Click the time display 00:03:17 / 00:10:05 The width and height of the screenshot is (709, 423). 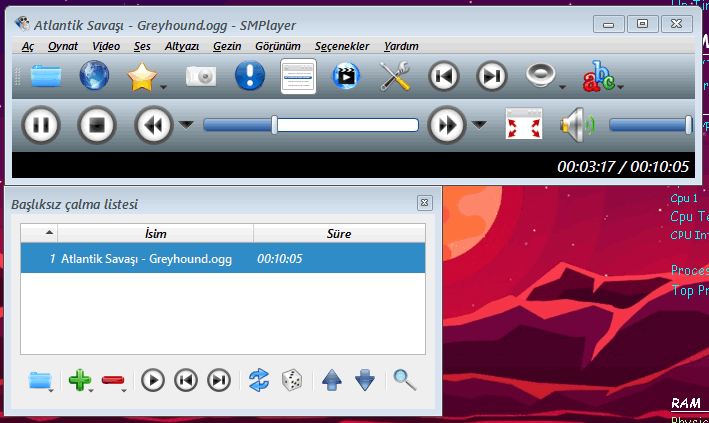click(x=623, y=166)
